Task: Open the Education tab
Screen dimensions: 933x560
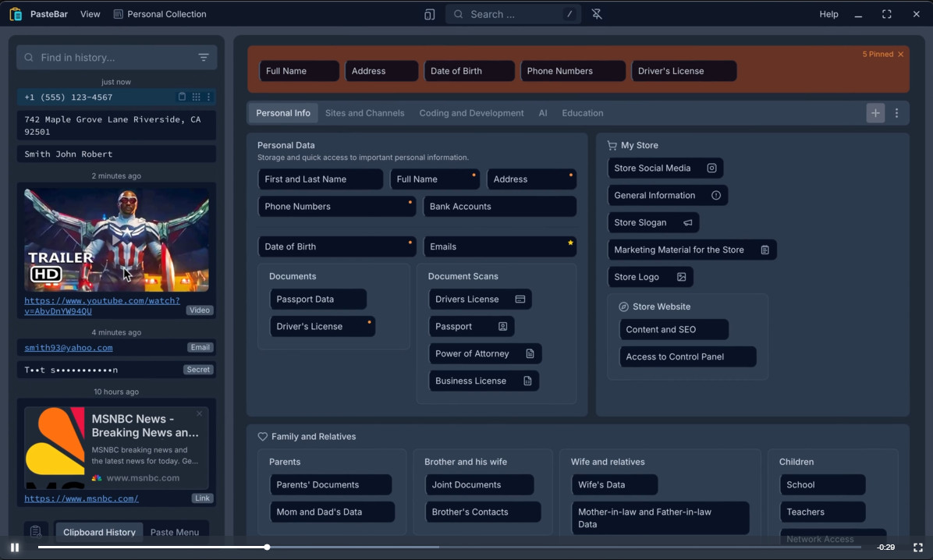Action: 583,113
